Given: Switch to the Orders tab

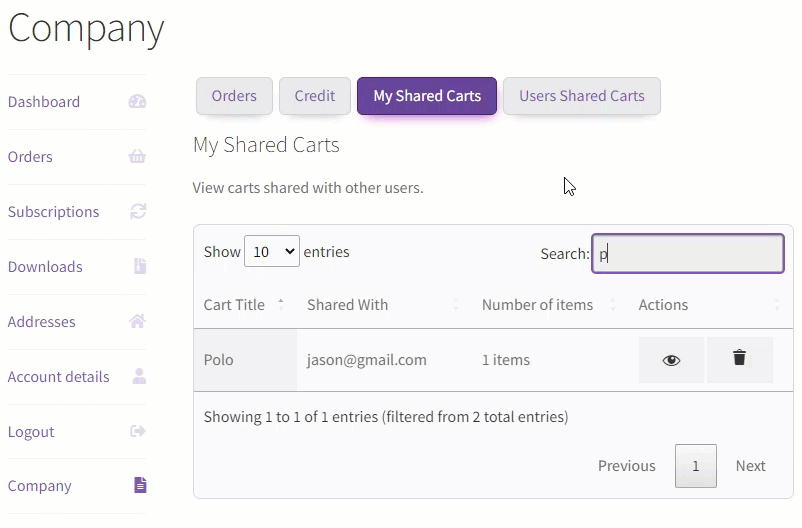Looking at the screenshot, I should pyautogui.click(x=234, y=96).
